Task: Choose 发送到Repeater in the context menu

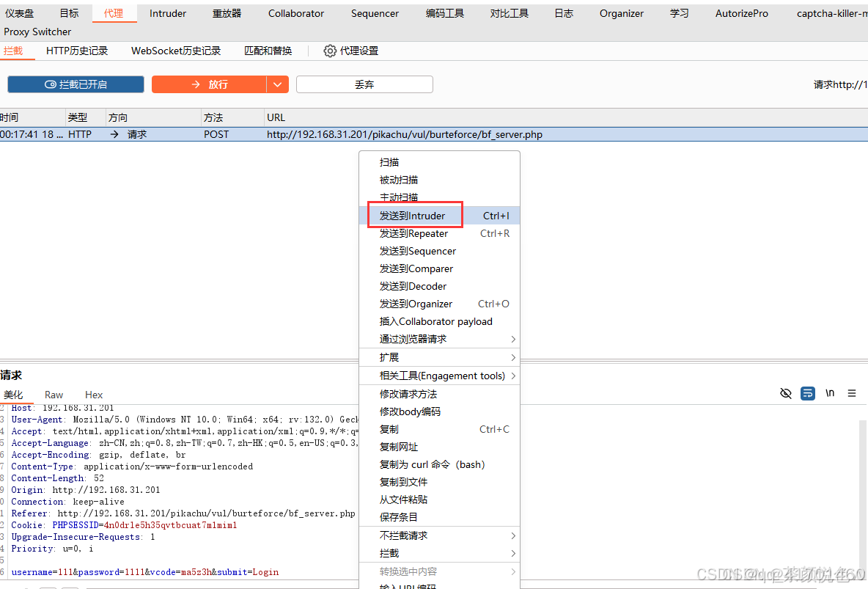Action: tap(440, 233)
